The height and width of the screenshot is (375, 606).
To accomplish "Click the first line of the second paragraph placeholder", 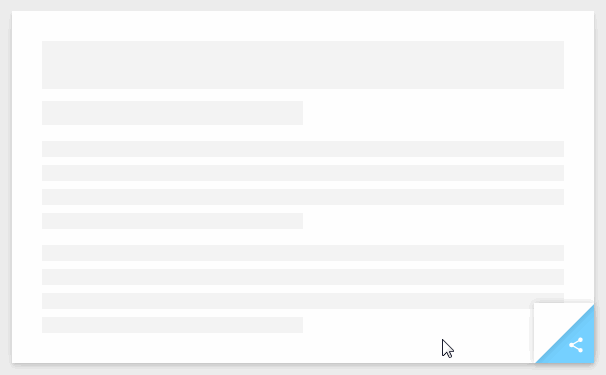I will (303, 253).
